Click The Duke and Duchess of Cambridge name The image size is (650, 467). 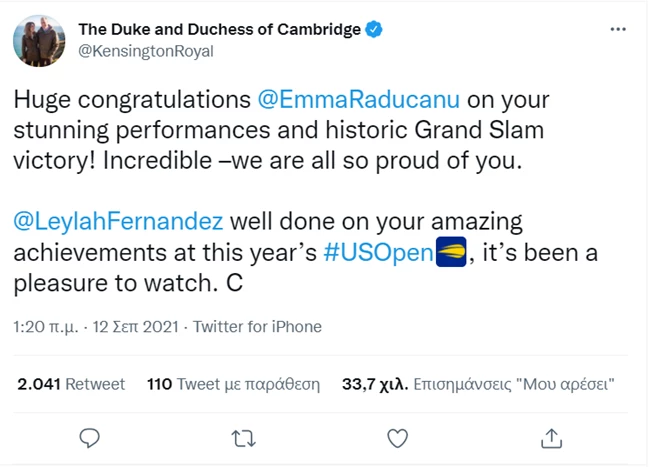click(x=219, y=30)
